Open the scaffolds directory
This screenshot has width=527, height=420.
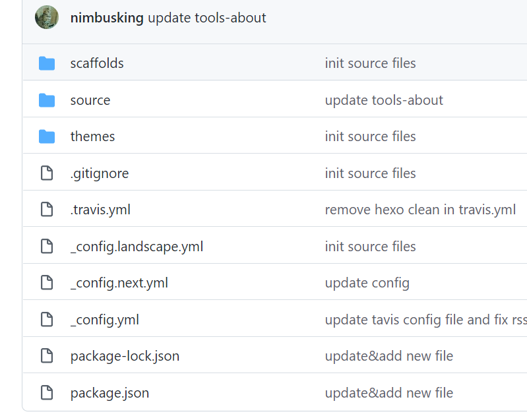pos(97,63)
